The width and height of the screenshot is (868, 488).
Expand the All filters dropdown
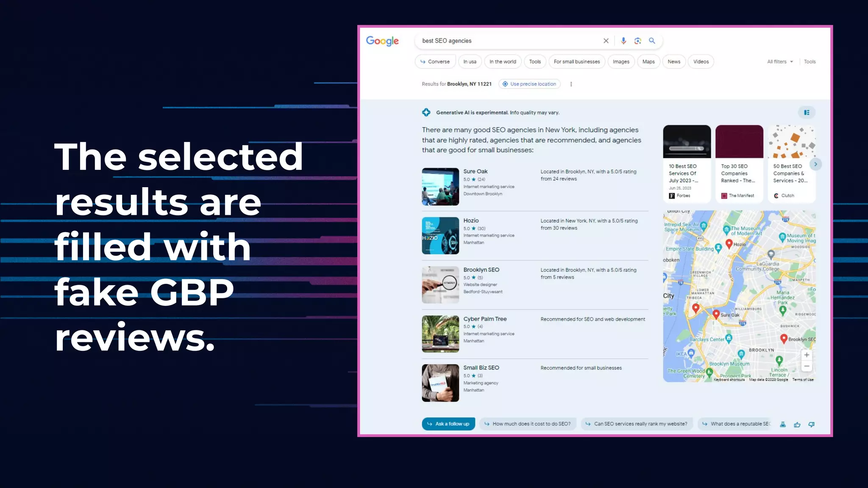[x=780, y=61]
